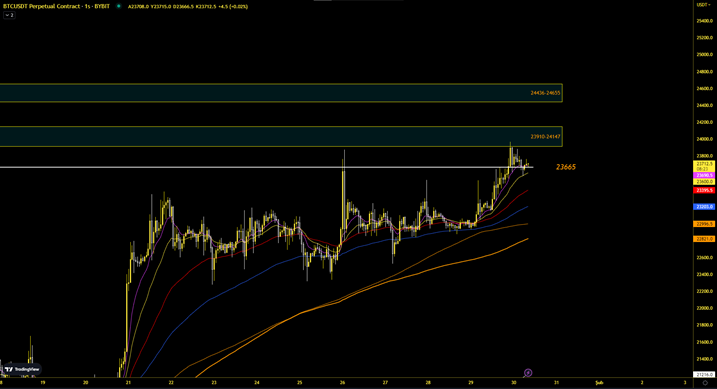Screen dimensions: 717x389
Task: Click date 28 on the time axis
Action: pos(428,383)
